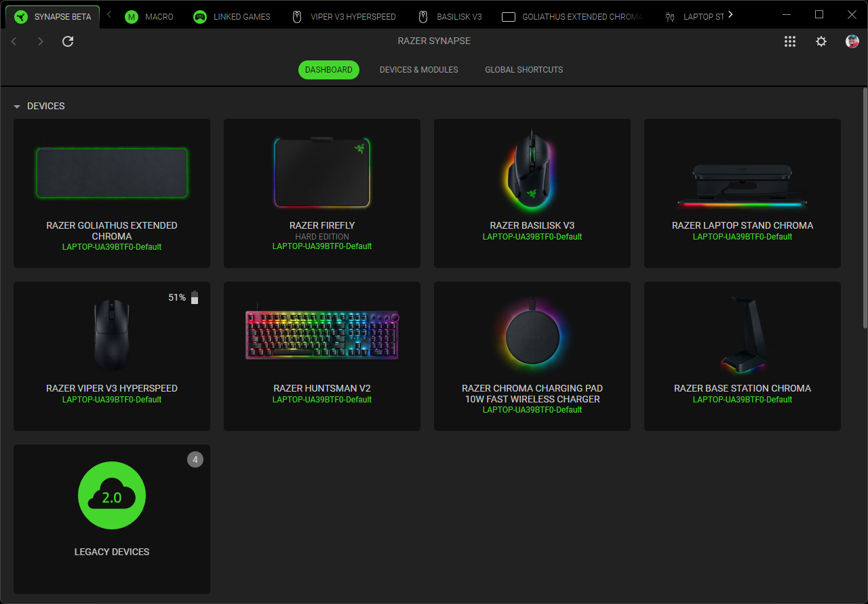The image size is (868, 604).
Task: Click the refresh icon
Action: click(68, 41)
